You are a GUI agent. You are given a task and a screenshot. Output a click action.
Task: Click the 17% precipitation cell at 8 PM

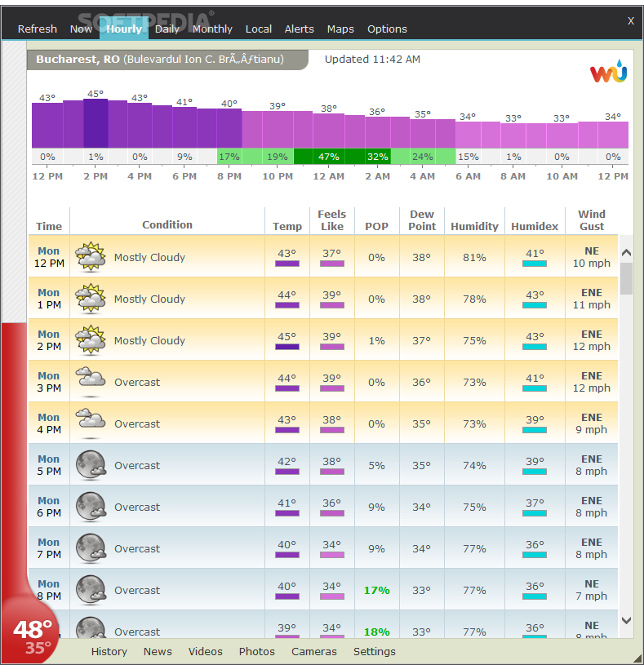(x=229, y=157)
